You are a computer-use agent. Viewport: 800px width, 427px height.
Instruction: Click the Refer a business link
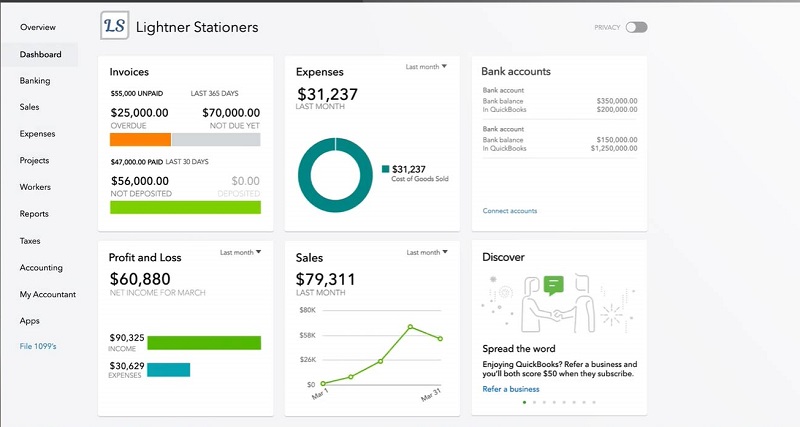click(x=511, y=389)
